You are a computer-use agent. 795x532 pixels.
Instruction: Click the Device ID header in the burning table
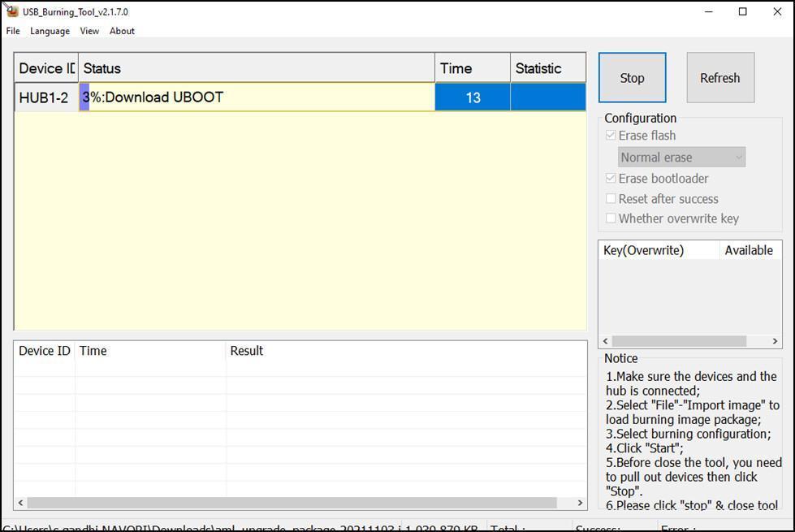(x=46, y=68)
